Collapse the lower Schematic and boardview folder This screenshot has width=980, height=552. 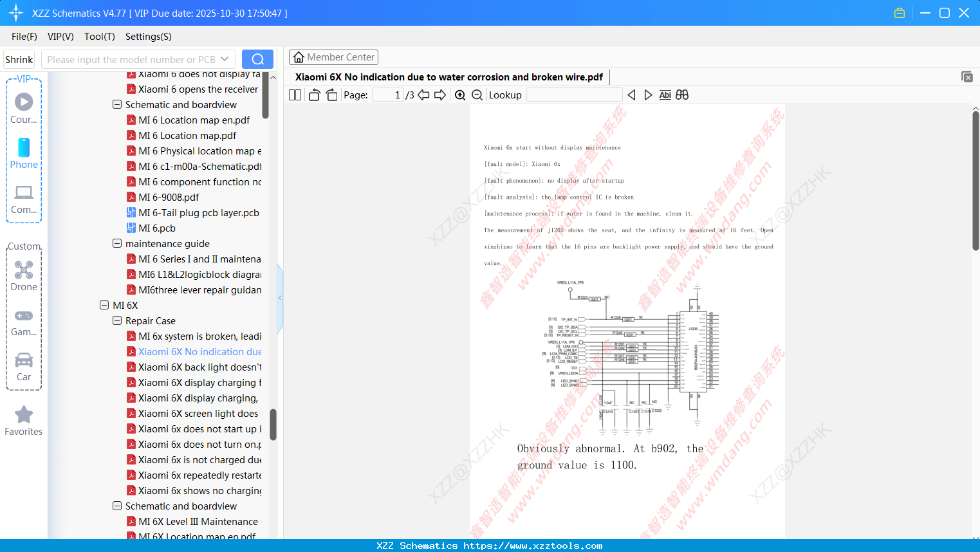coord(117,506)
